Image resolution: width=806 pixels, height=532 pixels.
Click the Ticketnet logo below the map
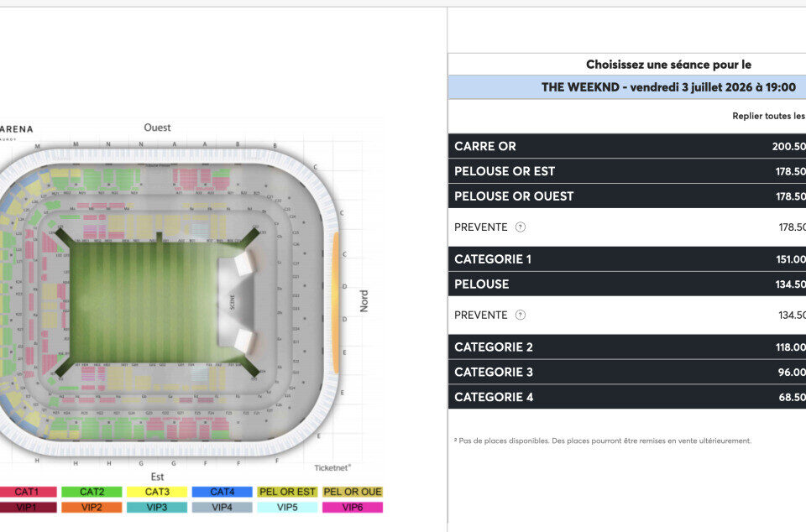[x=332, y=467]
